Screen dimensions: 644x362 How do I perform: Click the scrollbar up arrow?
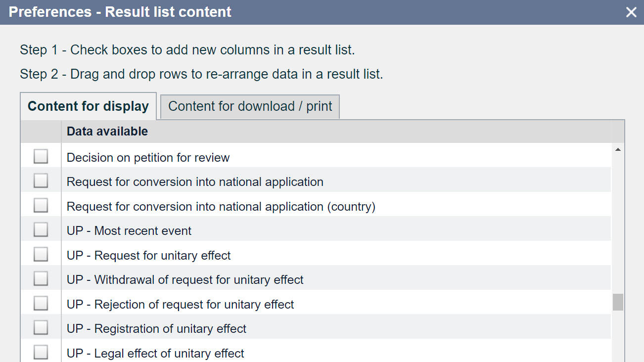(618, 149)
